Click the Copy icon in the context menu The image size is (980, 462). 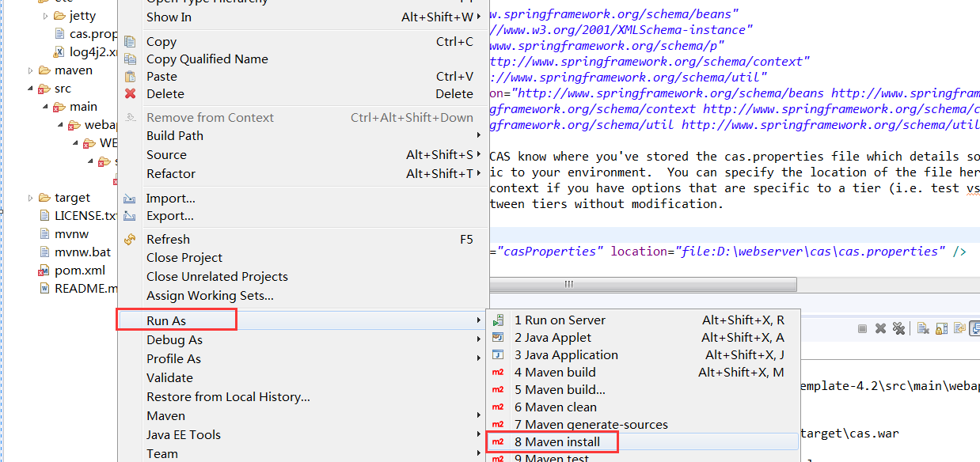(x=131, y=42)
